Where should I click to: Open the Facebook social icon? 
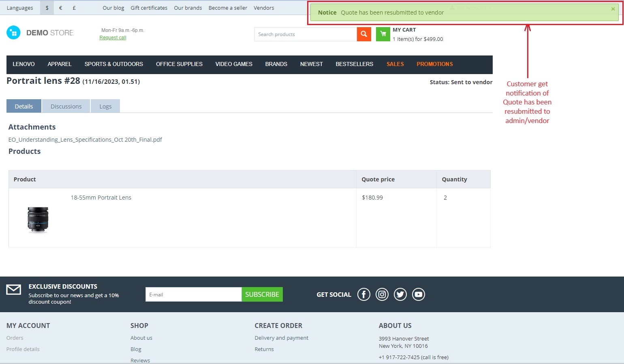[x=364, y=294]
